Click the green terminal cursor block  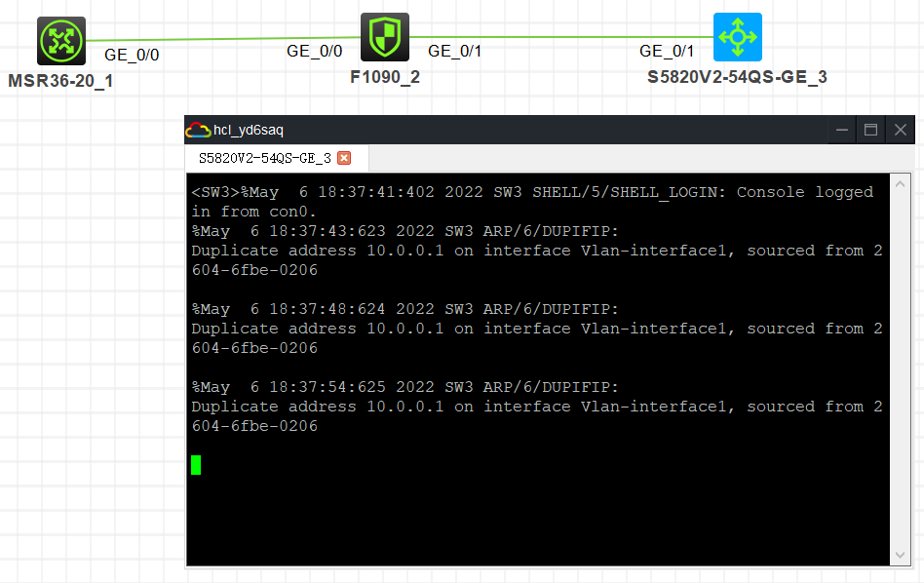pyautogui.click(x=196, y=464)
